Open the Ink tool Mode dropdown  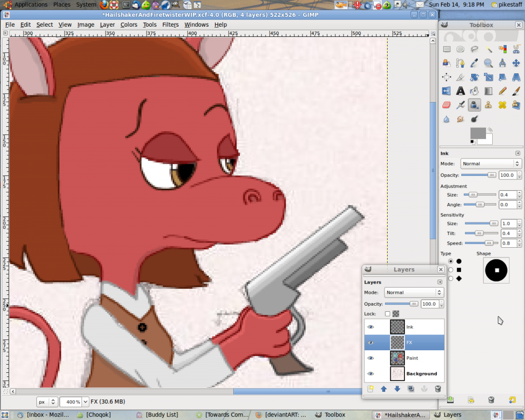pos(491,164)
